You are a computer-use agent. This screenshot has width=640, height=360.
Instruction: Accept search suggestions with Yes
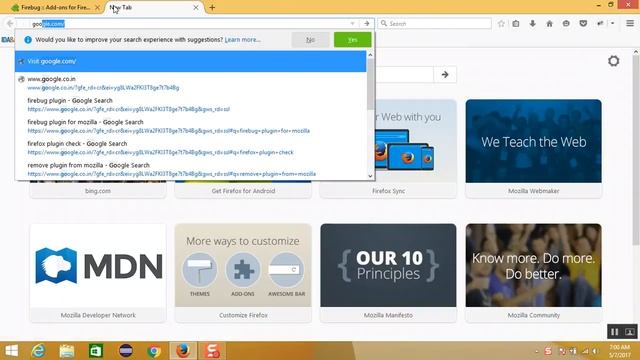click(353, 40)
